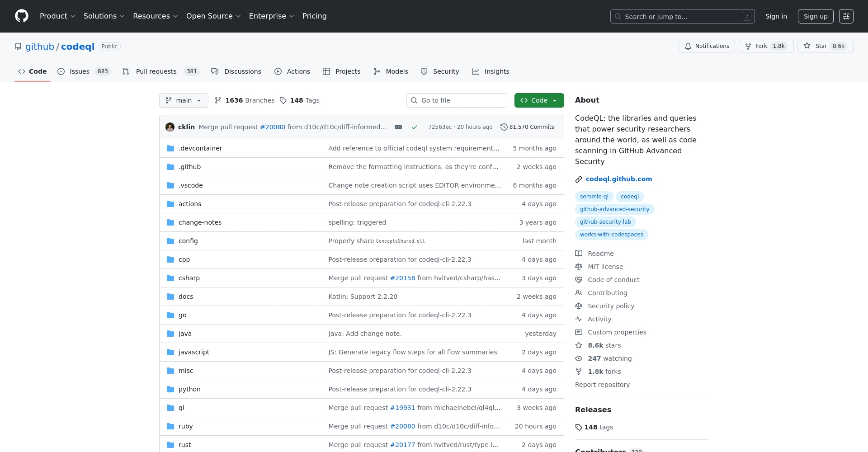Open the codeql.github.com link

coord(619,179)
